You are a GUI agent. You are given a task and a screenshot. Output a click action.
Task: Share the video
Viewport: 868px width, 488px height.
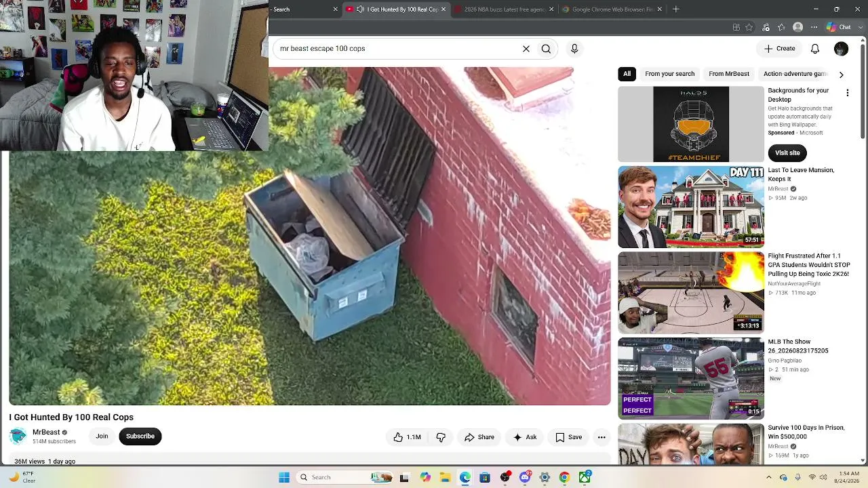479,437
